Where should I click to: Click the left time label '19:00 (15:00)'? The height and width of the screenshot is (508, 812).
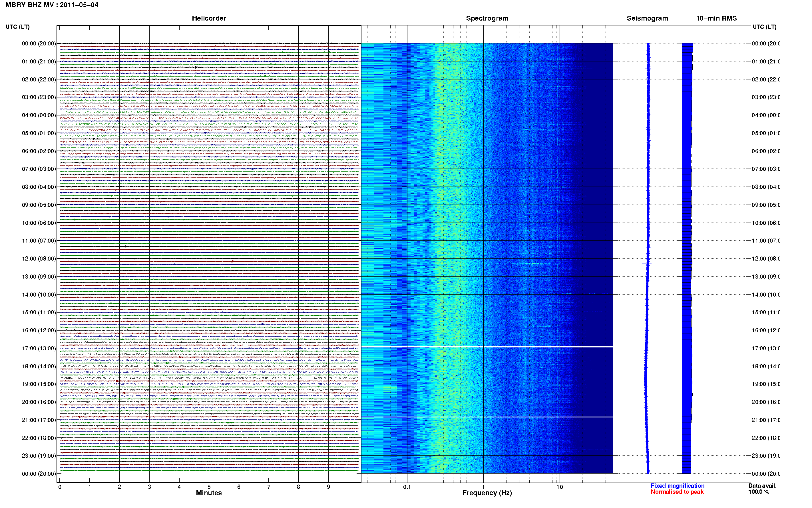39,384
